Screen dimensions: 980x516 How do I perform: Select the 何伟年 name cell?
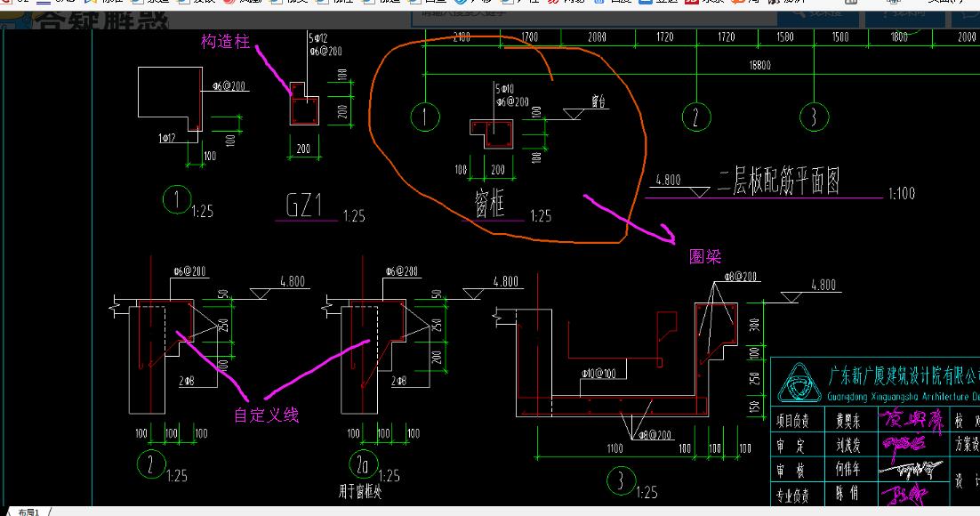[x=848, y=469]
